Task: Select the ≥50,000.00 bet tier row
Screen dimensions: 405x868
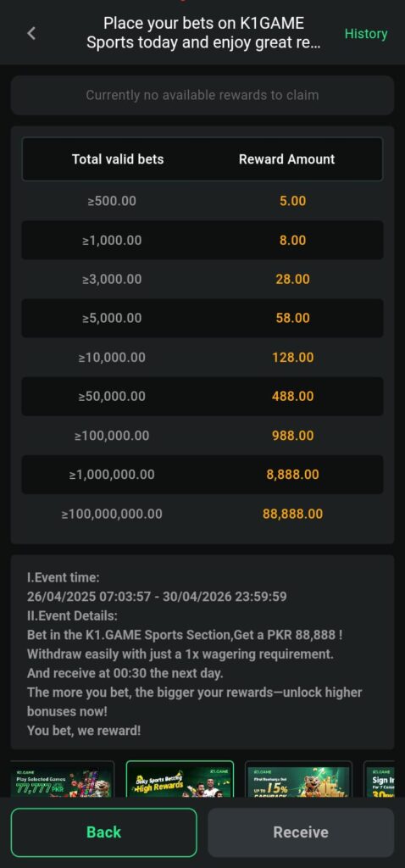Action: (202, 397)
